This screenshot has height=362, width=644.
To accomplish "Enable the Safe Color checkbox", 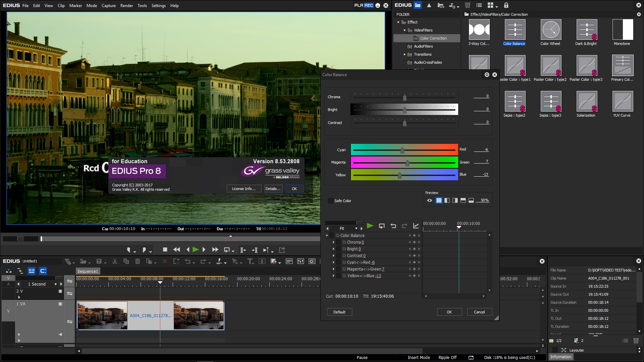I will pyautogui.click(x=330, y=201).
